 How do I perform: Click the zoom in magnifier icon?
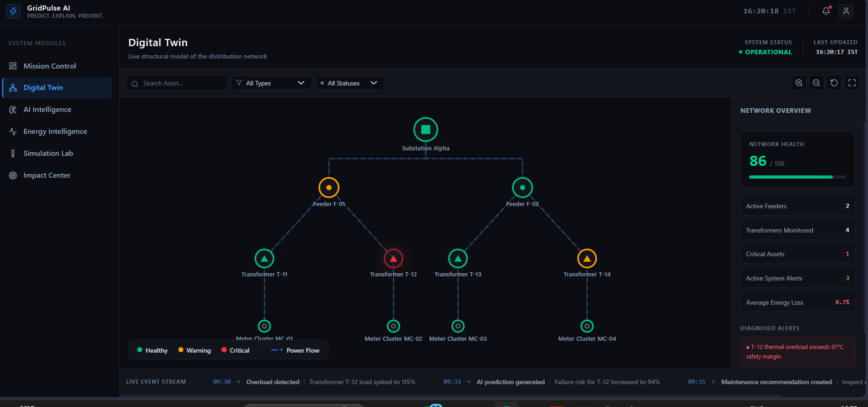pyautogui.click(x=799, y=83)
